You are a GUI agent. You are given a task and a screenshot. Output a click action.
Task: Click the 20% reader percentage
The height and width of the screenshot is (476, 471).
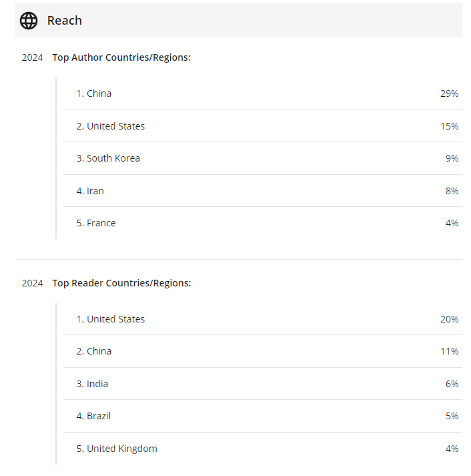coord(449,319)
